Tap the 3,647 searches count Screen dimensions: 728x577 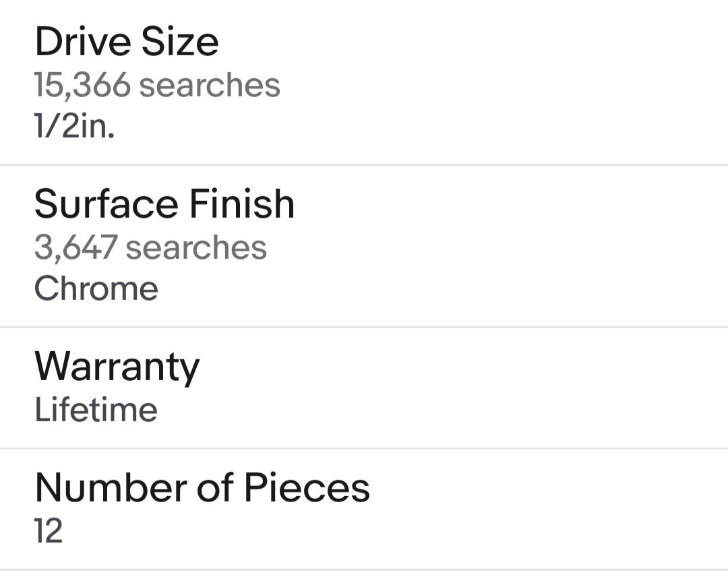[x=150, y=247]
